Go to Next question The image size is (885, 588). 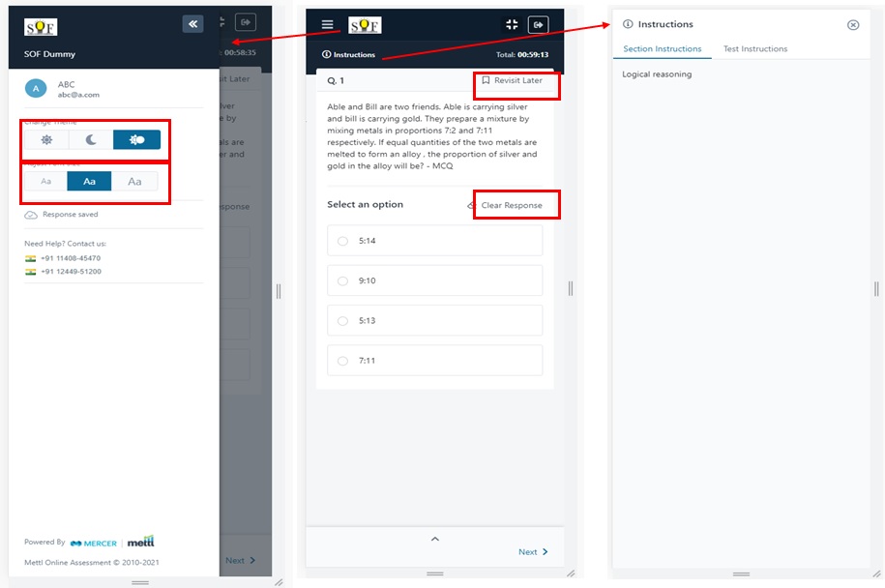pos(533,552)
